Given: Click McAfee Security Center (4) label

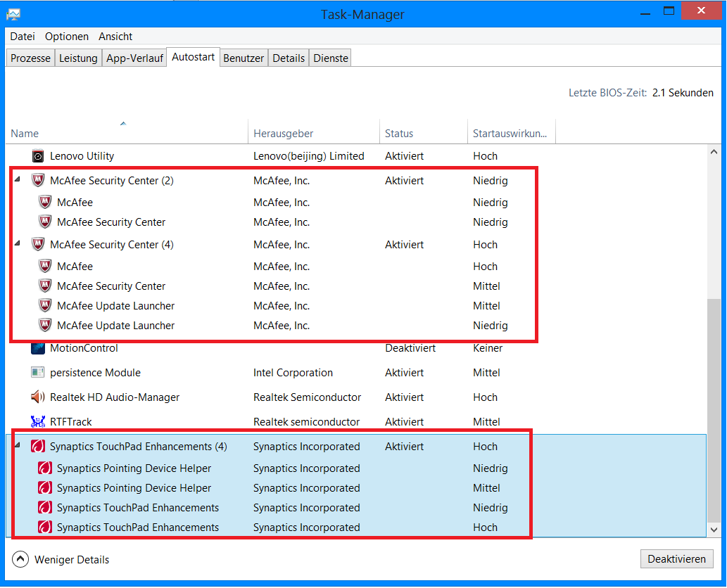Looking at the screenshot, I should [x=112, y=244].
